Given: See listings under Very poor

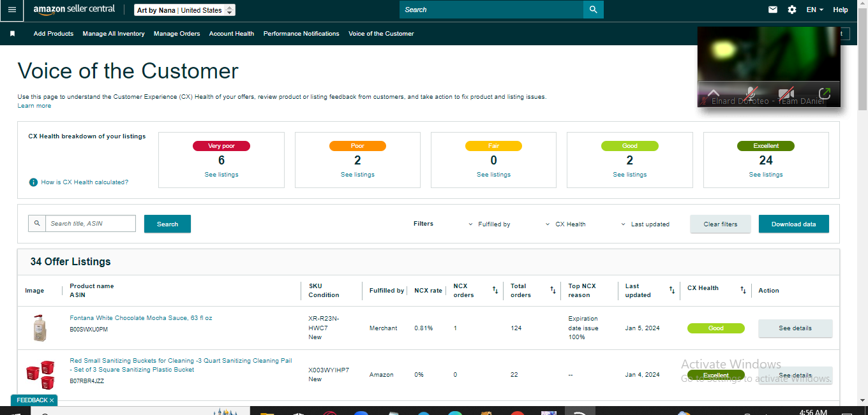Looking at the screenshot, I should pyautogui.click(x=221, y=175).
